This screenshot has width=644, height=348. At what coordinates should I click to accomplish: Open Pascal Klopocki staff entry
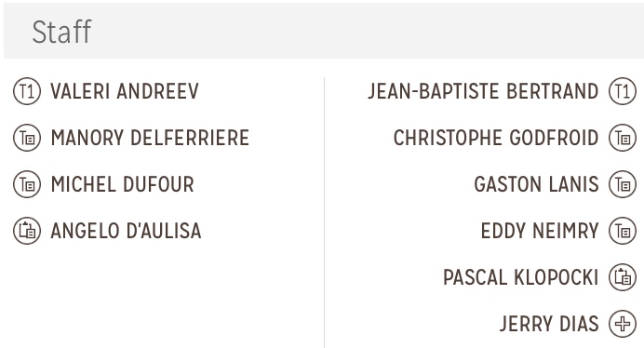[x=521, y=277]
